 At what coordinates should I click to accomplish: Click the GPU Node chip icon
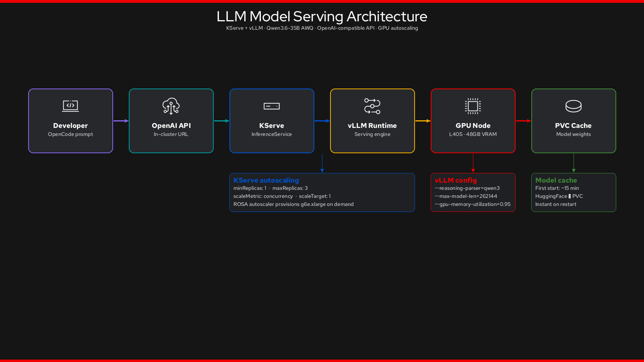point(473,106)
